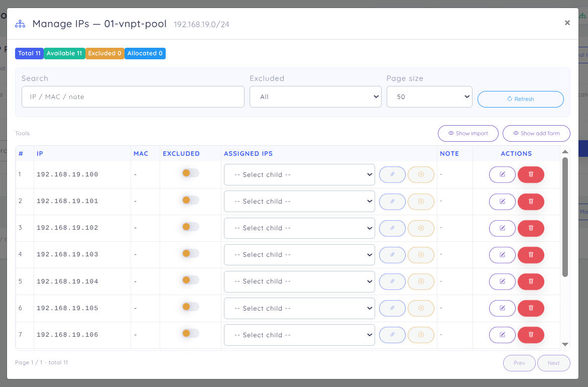Focus the IP / MAC / note search field

(133, 97)
